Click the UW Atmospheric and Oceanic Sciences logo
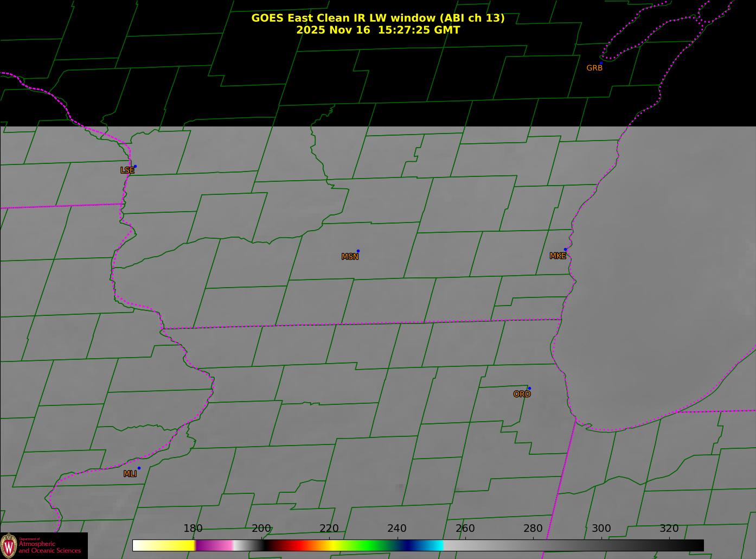 (44, 545)
